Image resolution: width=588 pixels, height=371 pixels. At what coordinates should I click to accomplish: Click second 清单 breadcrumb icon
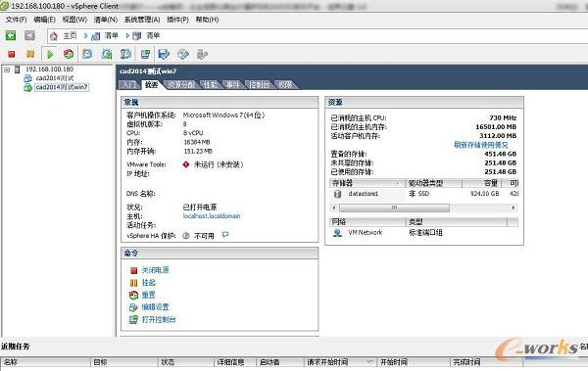pos(137,36)
